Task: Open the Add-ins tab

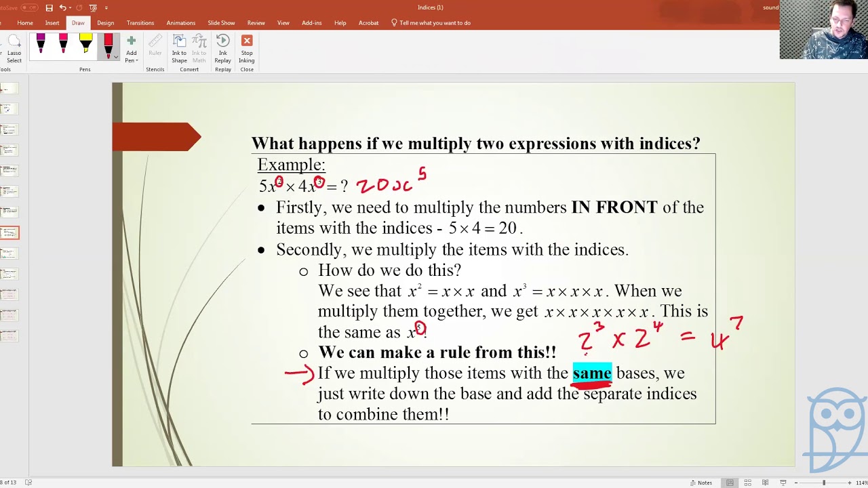Action: click(312, 23)
